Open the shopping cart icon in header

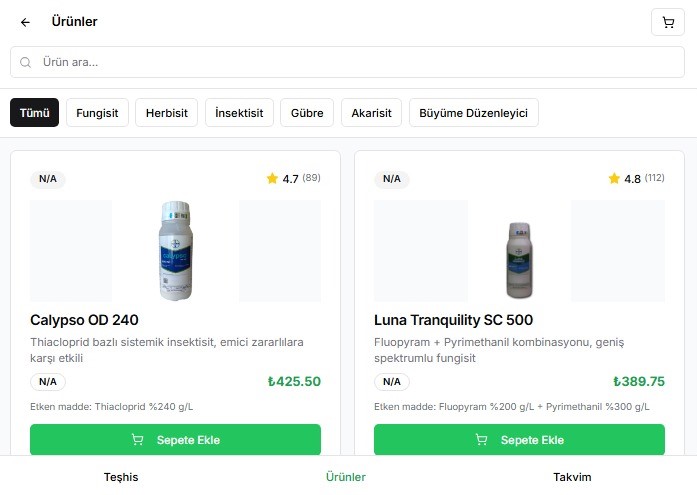click(x=668, y=22)
